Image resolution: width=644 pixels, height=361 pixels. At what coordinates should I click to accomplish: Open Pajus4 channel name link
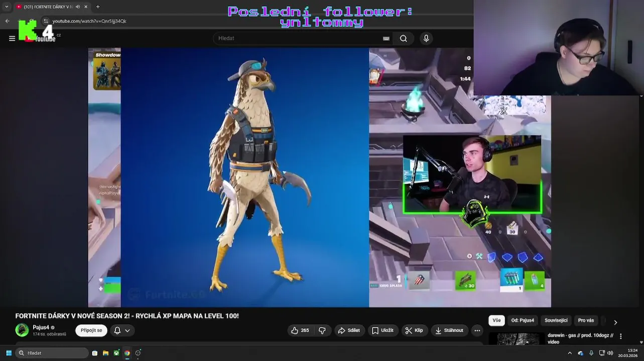[x=41, y=327]
